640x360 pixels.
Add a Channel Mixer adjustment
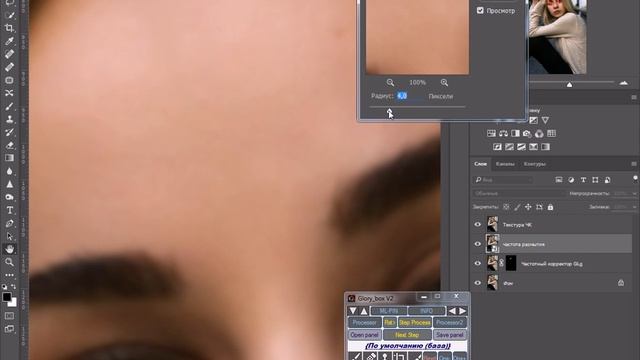tap(539, 133)
